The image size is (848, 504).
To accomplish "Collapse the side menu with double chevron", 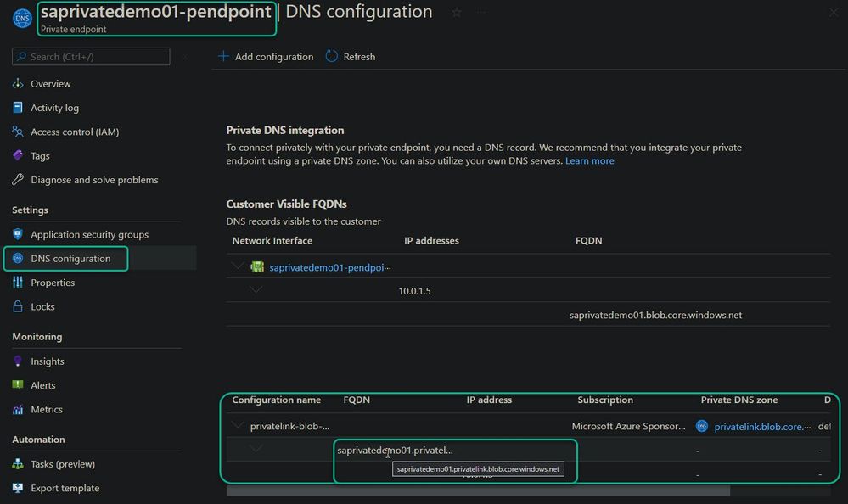I will point(185,56).
